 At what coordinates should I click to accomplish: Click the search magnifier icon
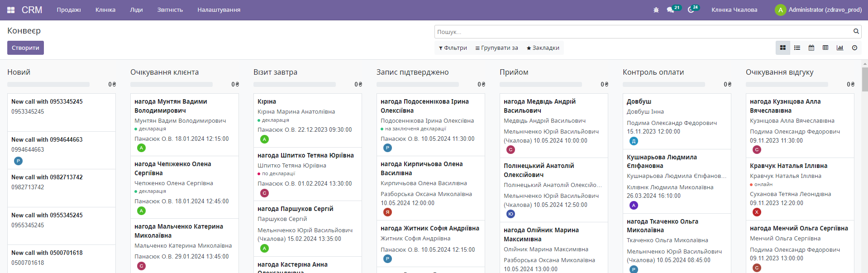pyautogui.click(x=856, y=32)
